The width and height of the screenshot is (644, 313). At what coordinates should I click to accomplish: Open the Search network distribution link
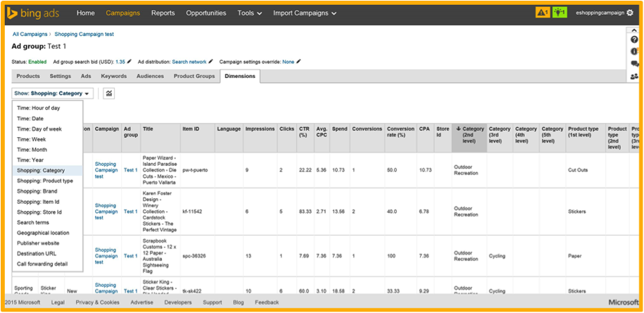[189, 62]
